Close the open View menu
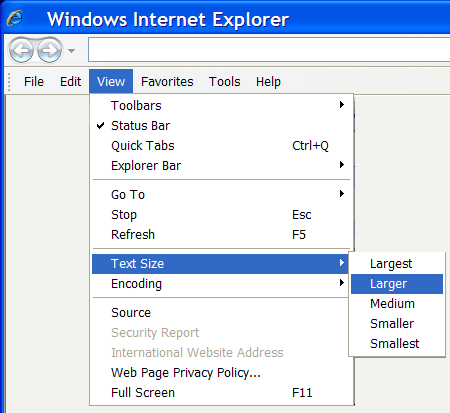 pyautogui.click(x=111, y=81)
